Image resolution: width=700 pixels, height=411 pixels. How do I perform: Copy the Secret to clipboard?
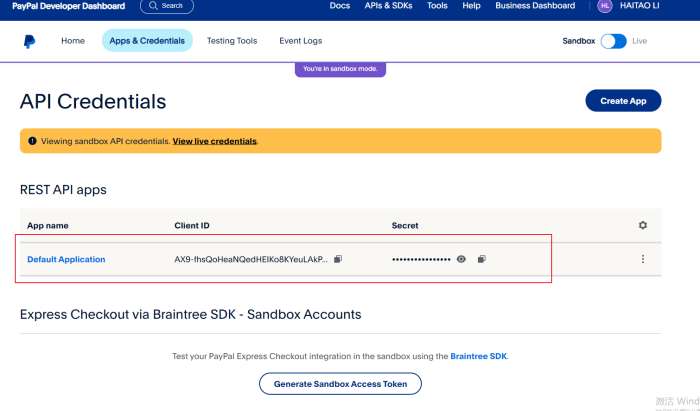pos(481,259)
